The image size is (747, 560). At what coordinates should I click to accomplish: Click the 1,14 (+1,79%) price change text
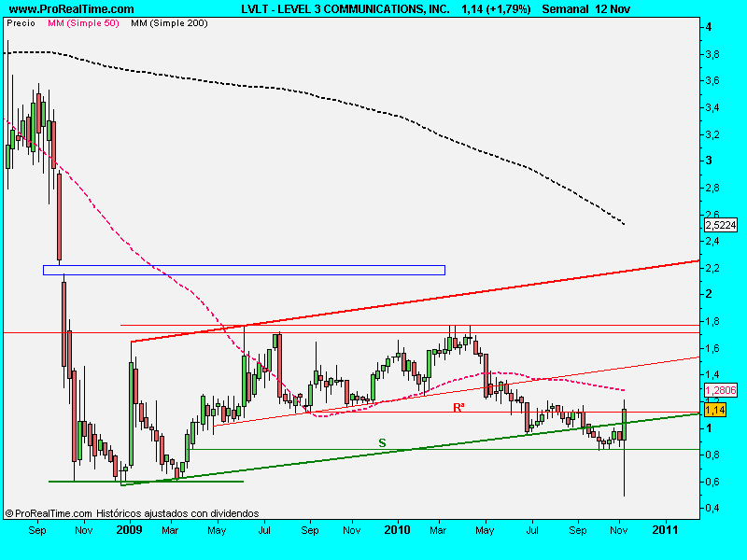pos(496,9)
